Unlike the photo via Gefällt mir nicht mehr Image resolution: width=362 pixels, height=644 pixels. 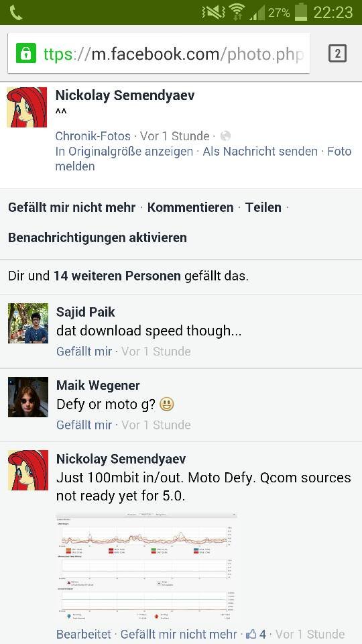72,207
